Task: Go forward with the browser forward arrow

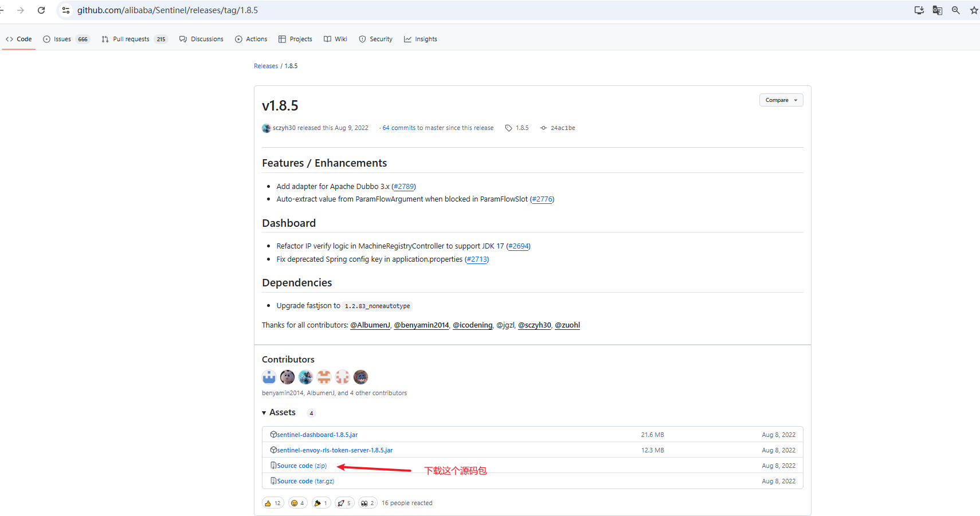Action: (21, 10)
